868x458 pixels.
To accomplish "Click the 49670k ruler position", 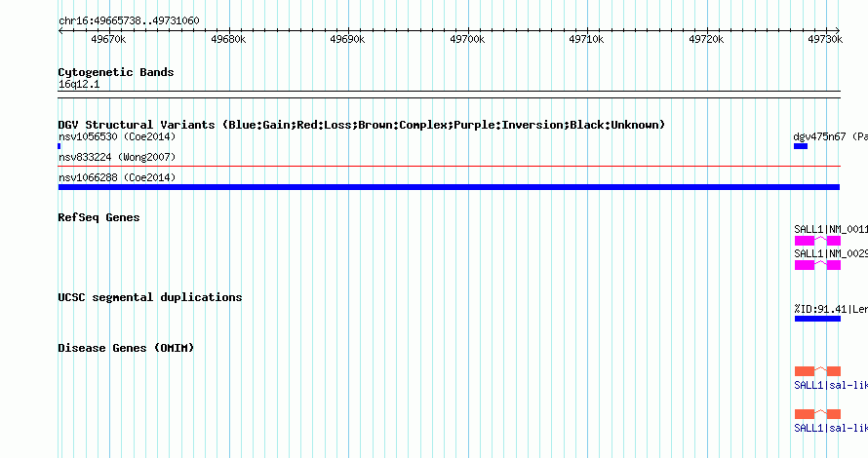I will [x=108, y=39].
